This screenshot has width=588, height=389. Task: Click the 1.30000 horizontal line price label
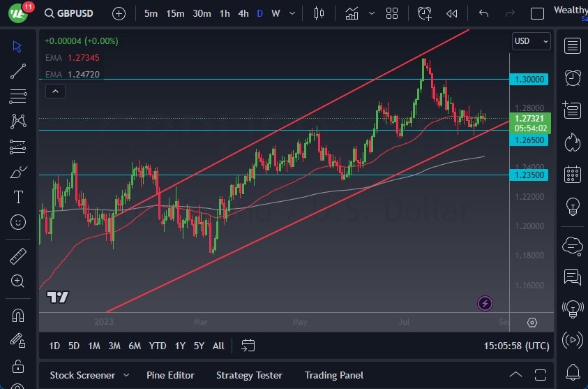[x=529, y=80]
